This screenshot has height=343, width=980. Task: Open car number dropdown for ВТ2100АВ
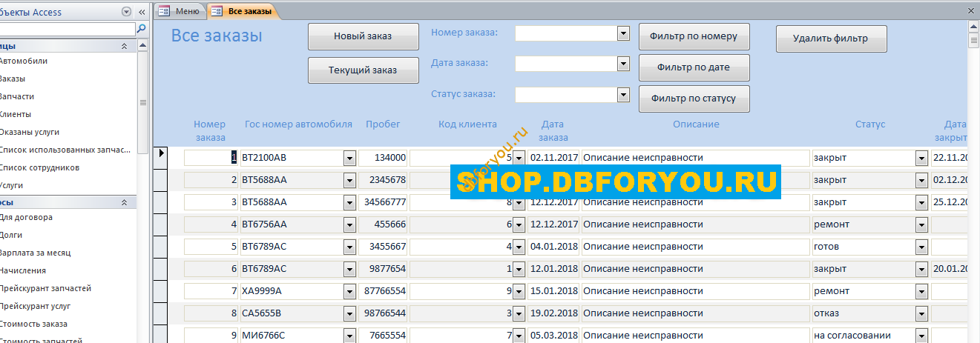point(350,158)
